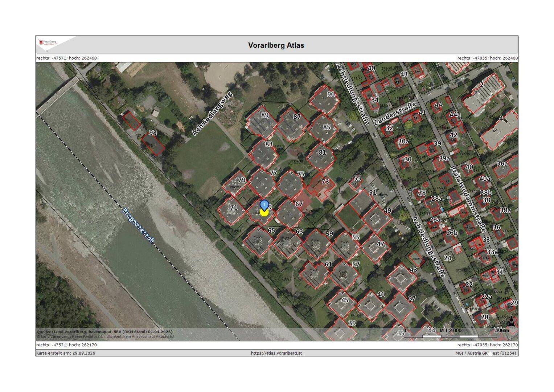The width and height of the screenshot is (554, 392).
Task: Open the atlas.vorarlberg.at link
Action: click(276, 353)
